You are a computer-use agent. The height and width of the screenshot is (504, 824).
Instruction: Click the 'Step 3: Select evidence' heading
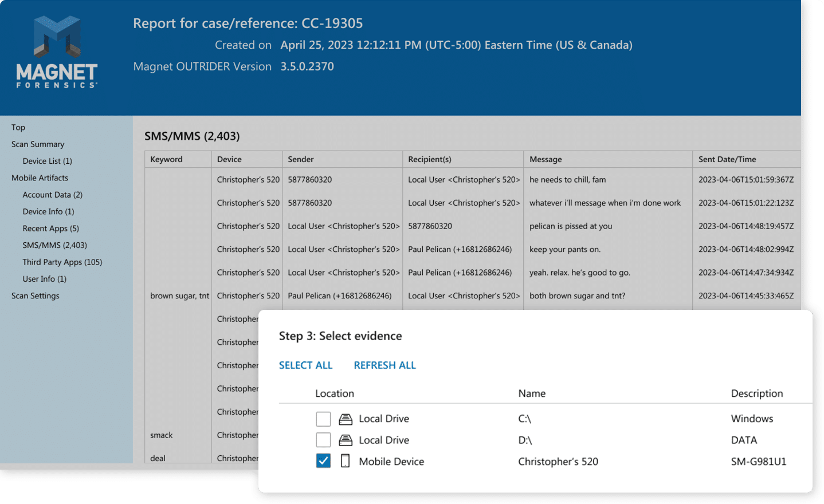(x=340, y=336)
